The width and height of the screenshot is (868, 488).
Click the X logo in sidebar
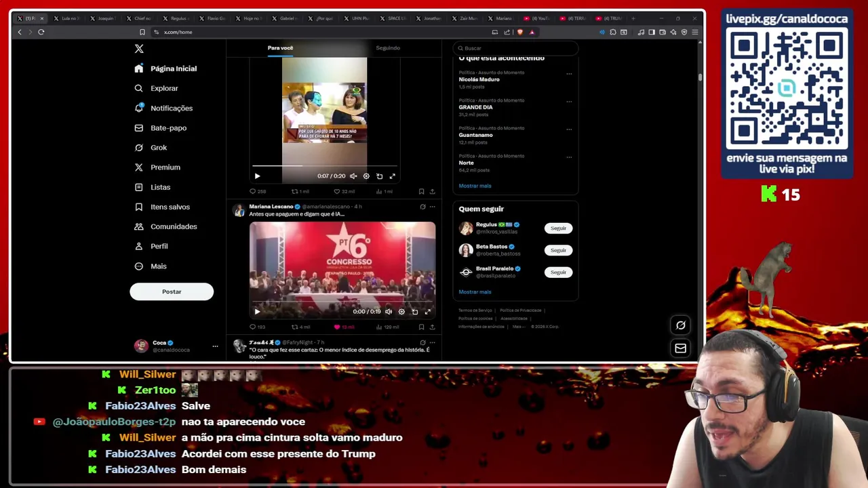point(139,49)
